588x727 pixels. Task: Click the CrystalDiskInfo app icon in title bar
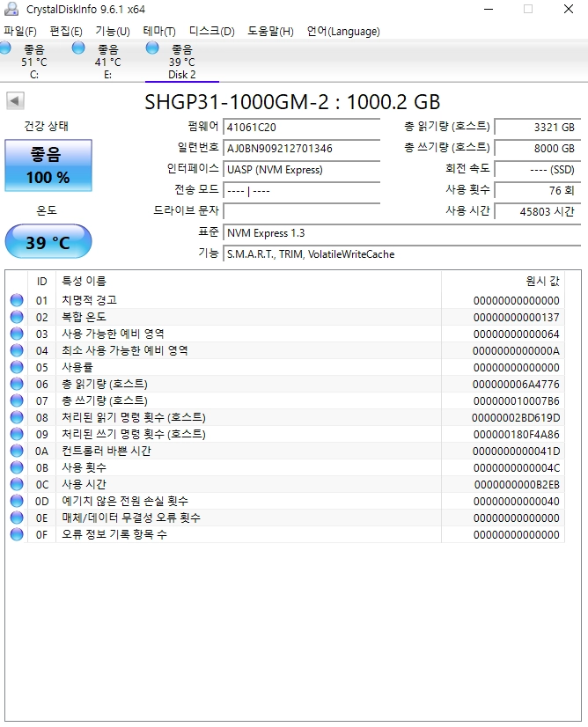click(x=11, y=9)
